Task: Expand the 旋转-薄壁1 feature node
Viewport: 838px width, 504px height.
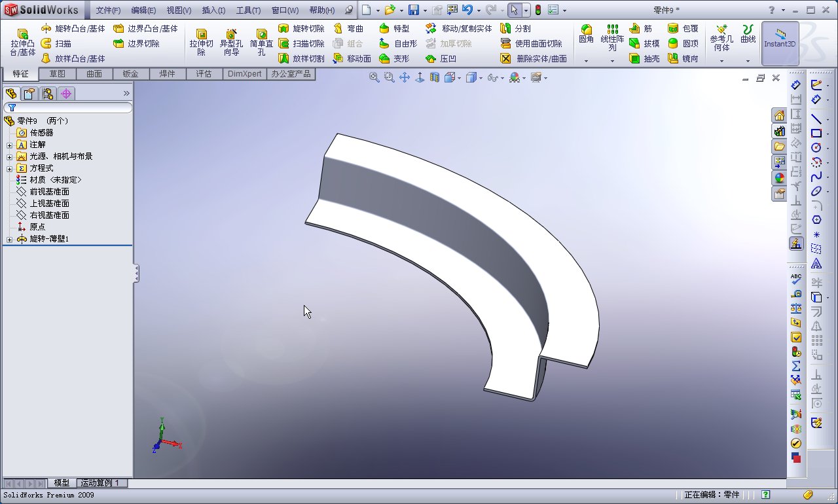Action: (9, 240)
